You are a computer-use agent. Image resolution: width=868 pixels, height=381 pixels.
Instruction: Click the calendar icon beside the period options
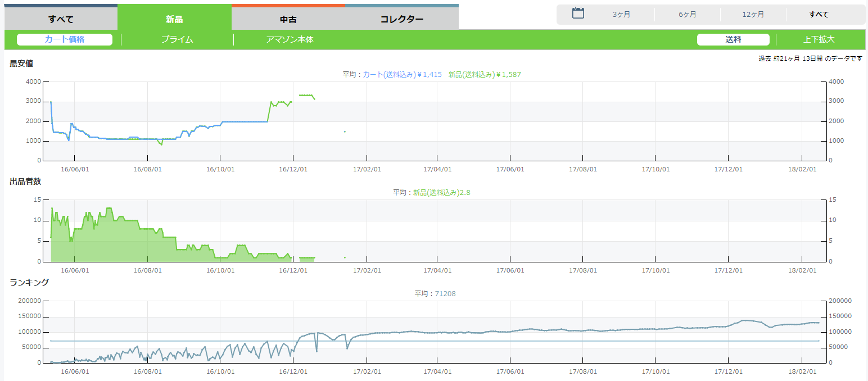point(578,13)
